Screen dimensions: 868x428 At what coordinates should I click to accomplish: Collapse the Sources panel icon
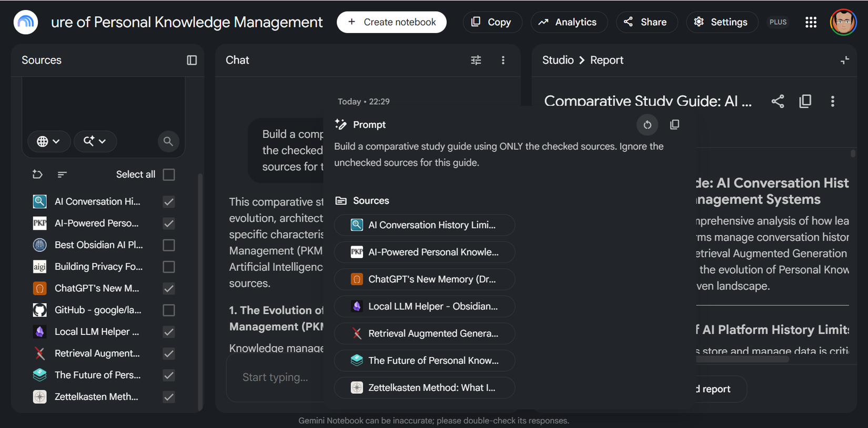point(191,60)
